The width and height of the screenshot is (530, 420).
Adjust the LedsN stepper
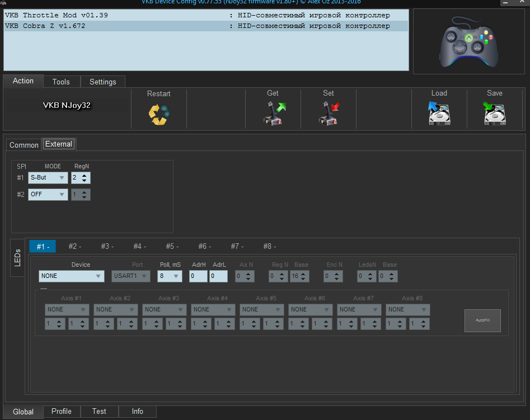pyautogui.click(x=367, y=276)
